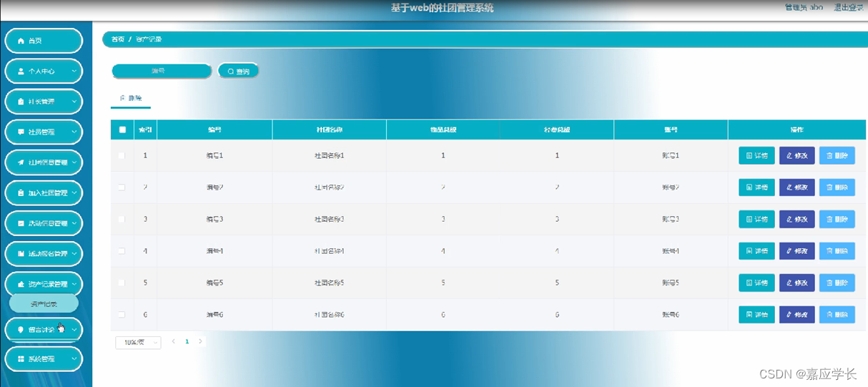This screenshot has height=387, width=868.
Task: Check the checkbox for row 编号1
Action: tap(122, 155)
